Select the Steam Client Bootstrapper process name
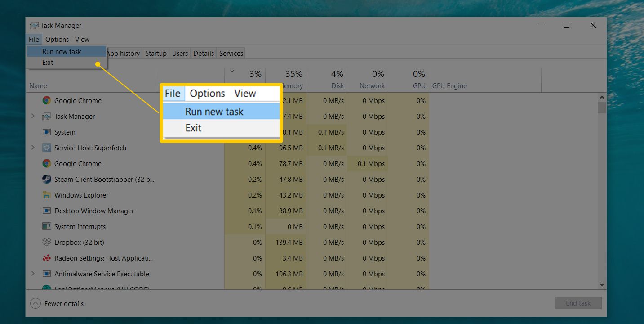The width and height of the screenshot is (644, 324). 104,179
